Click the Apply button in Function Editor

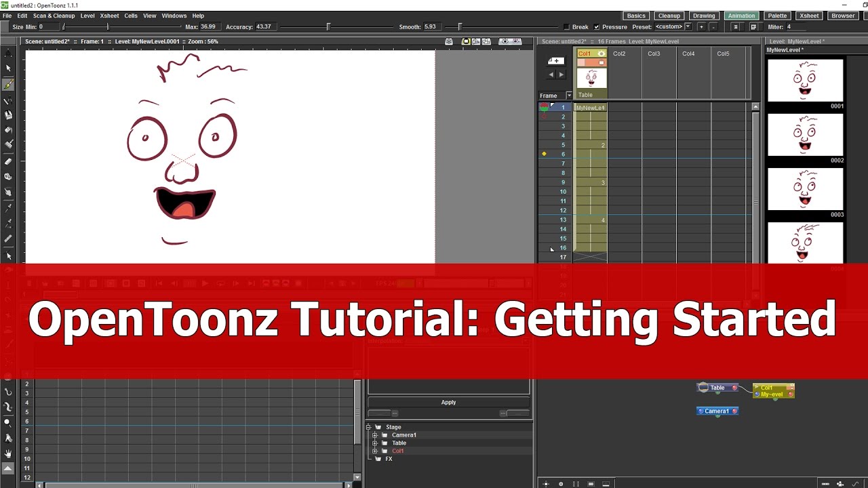[448, 402]
